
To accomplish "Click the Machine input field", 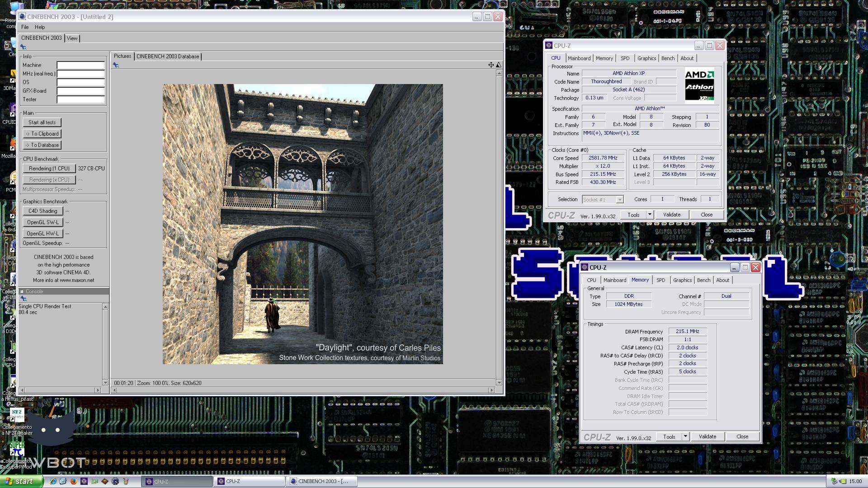I will (x=80, y=65).
